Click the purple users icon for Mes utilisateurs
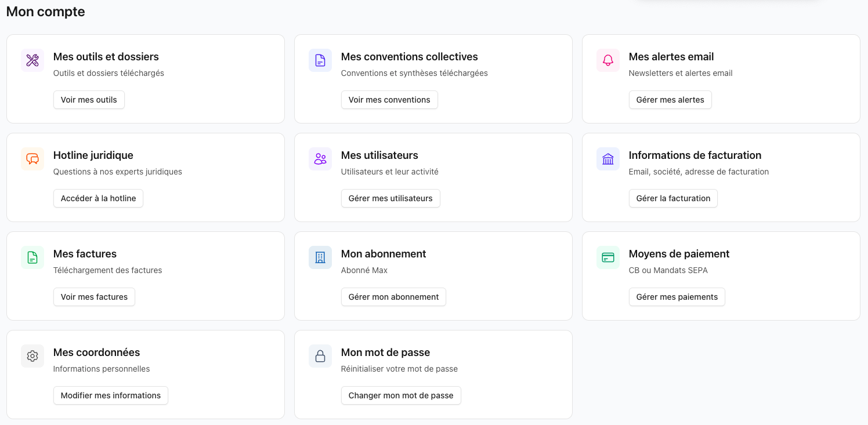 (320, 159)
